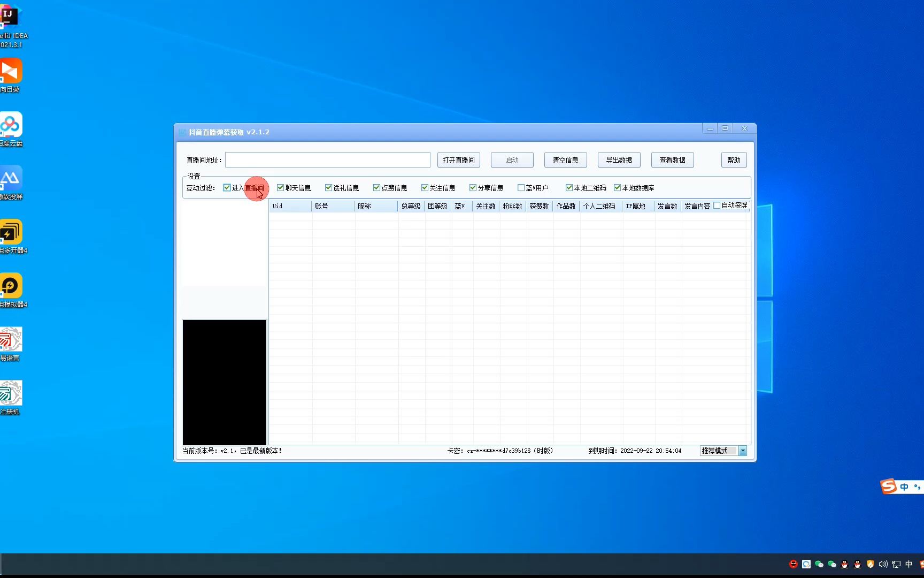Open the 傲软投屏 desktop icon
This screenshot has height=578, width=924.
11,183
